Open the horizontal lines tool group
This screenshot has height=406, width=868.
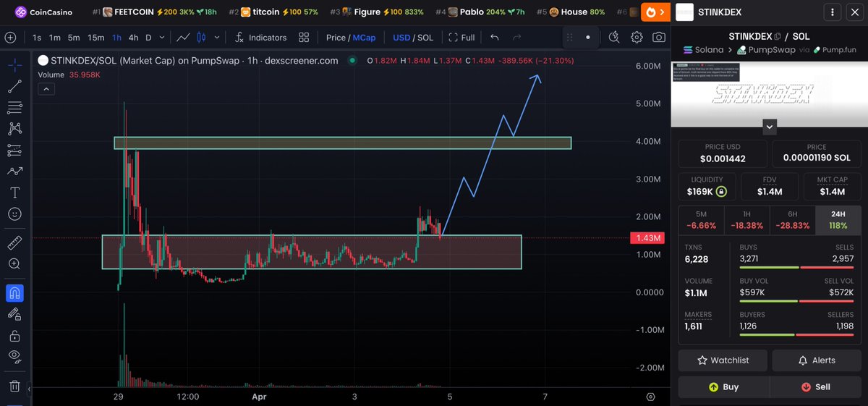[x=14, y=108]
